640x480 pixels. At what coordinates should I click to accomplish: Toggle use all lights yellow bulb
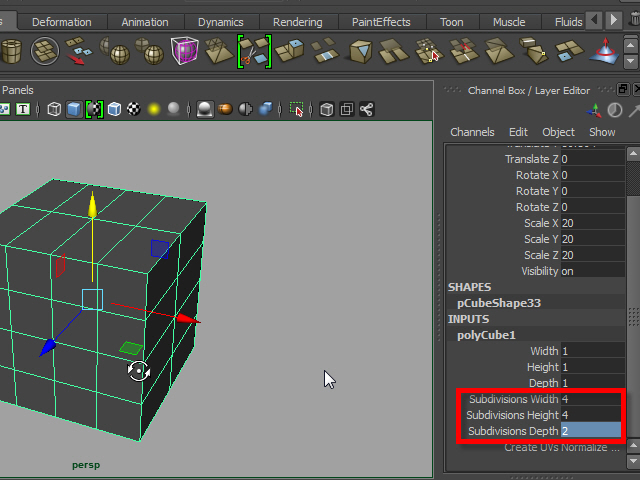[154, 109]
